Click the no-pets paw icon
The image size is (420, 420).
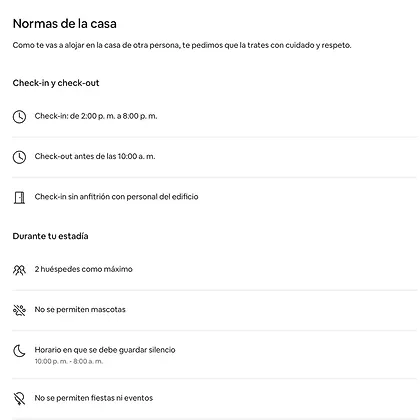point(19,310)
